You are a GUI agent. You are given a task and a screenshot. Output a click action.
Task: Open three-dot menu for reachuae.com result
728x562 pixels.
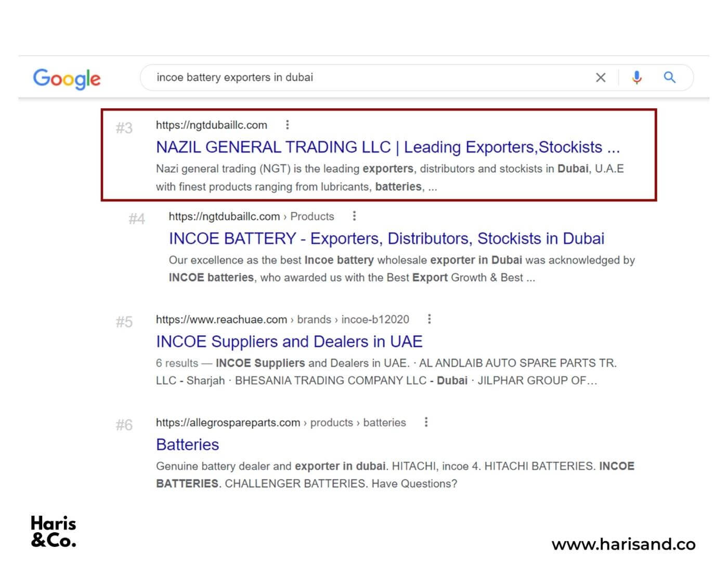tap(429, 319)
